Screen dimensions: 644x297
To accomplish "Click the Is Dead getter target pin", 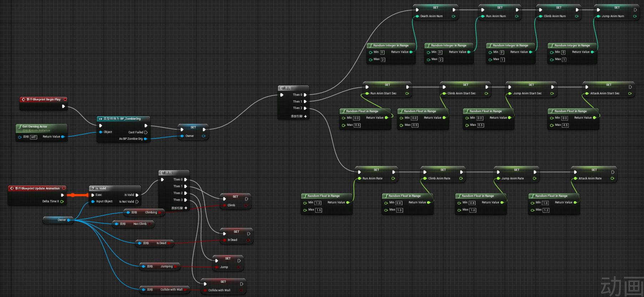I will click(x=140, y=243).
